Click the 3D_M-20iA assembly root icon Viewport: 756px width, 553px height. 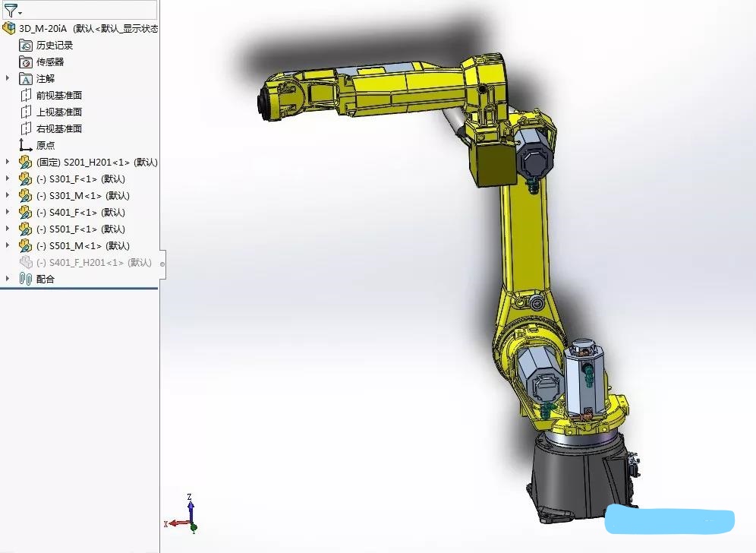click(9, 29)
